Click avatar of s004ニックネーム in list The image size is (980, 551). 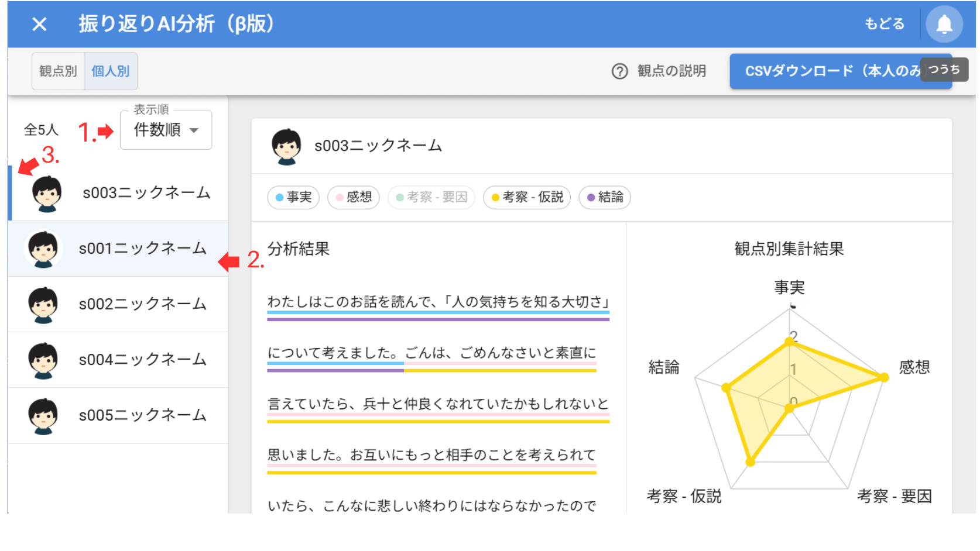[x=43, y=360]
